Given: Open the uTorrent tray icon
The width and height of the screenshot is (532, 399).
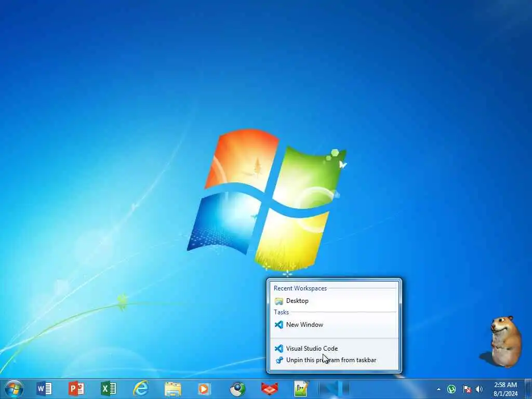Looking at the screenshot, I should 451,390.
